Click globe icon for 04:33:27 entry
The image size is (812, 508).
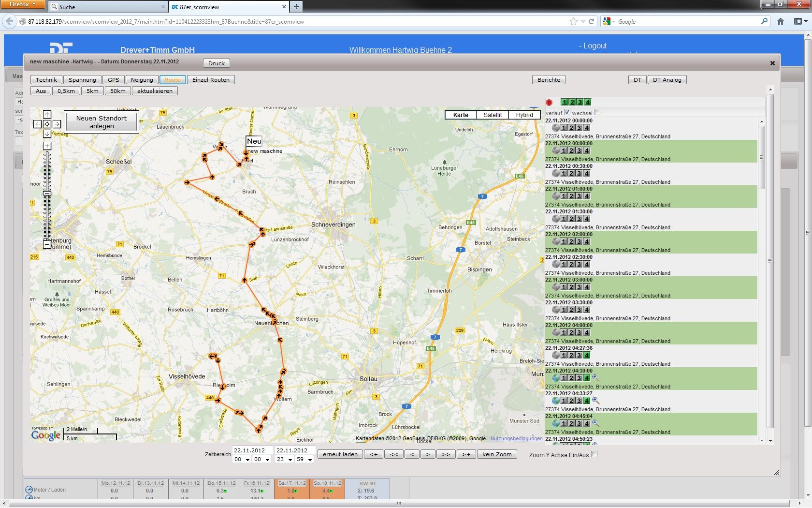[556, 401]
